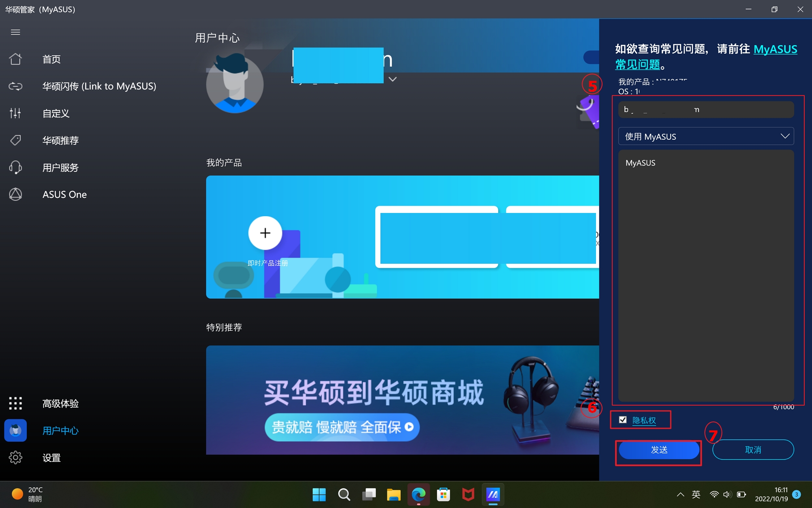Click the battery status tray icon
This screenshot has height=508, width=812.
741,495
